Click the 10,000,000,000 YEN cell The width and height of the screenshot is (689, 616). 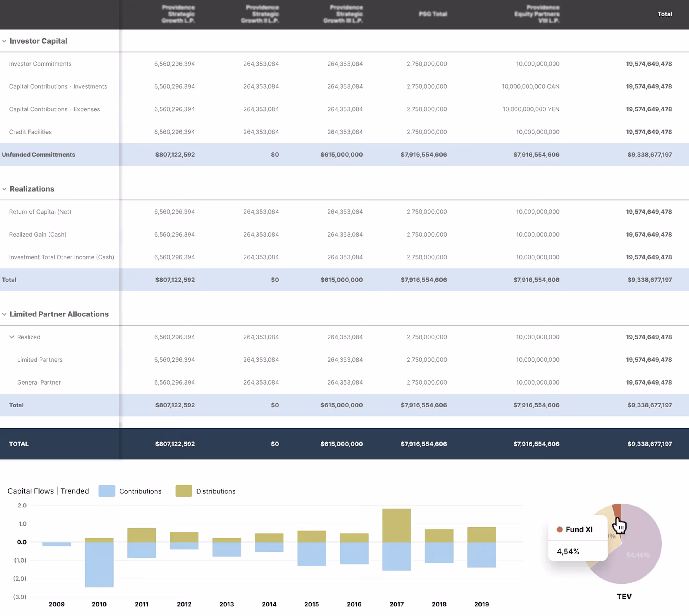coord(531,109)
